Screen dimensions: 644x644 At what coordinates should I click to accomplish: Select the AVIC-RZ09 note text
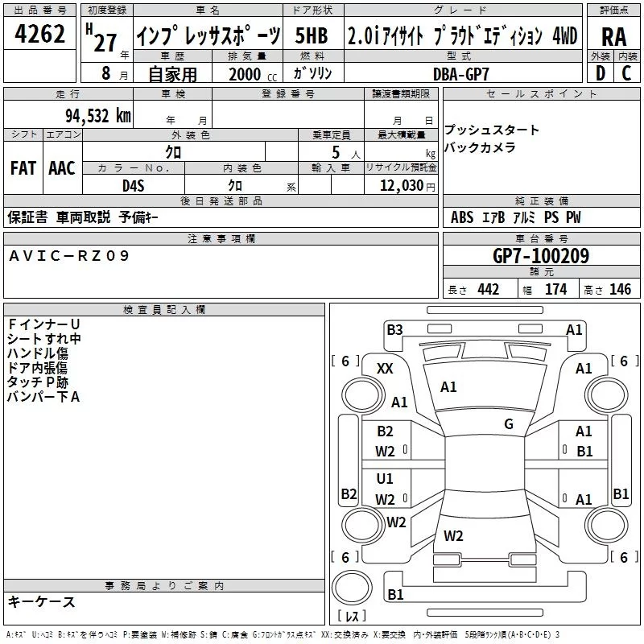[68, 256]
